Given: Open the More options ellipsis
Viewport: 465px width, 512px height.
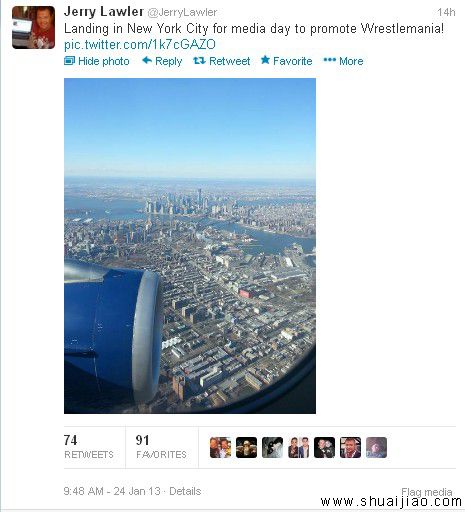Looking at the screenshot, I should click(x=343, y=61).
